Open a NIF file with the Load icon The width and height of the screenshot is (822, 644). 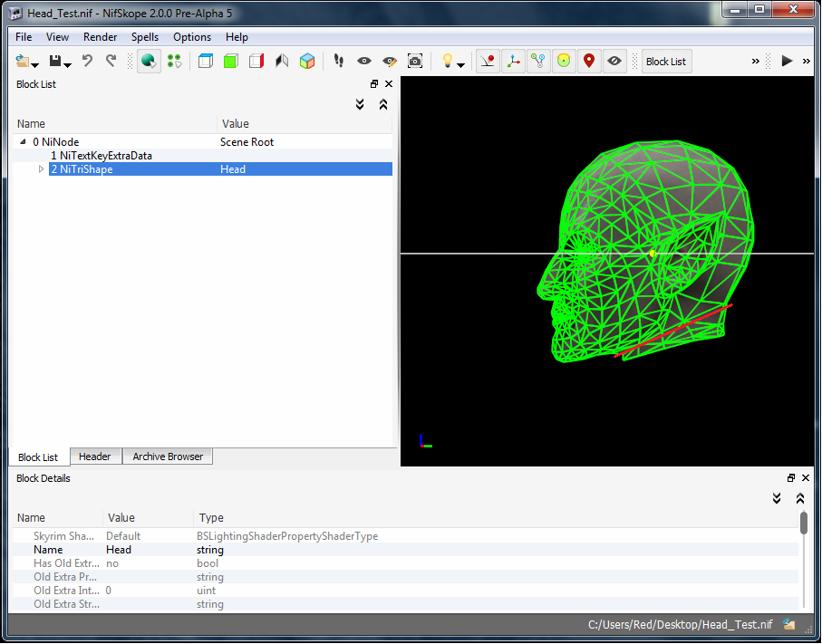coord(23,62)
